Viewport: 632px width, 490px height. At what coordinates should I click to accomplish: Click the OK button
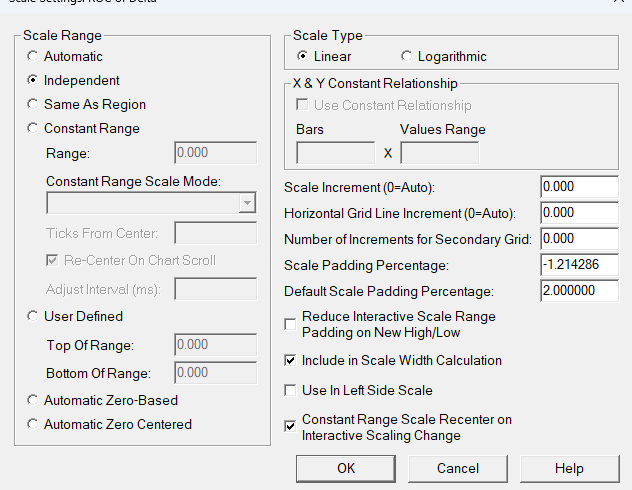point(346,468)
